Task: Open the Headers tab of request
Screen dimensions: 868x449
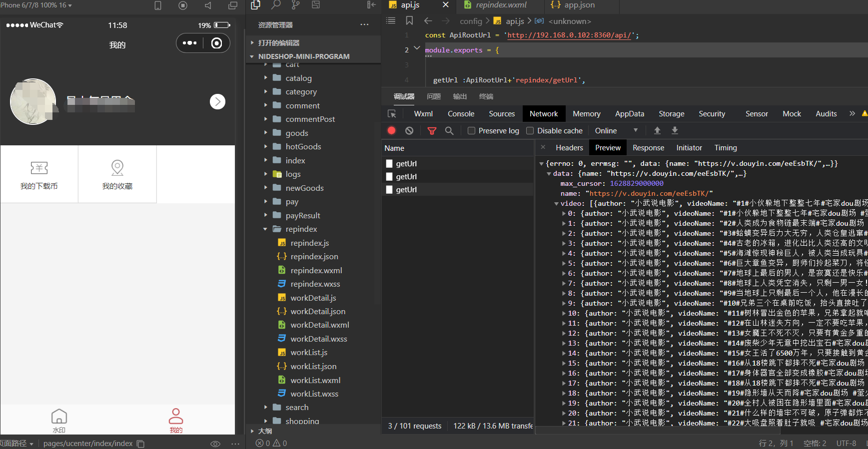Action: (x=569, y=148)
